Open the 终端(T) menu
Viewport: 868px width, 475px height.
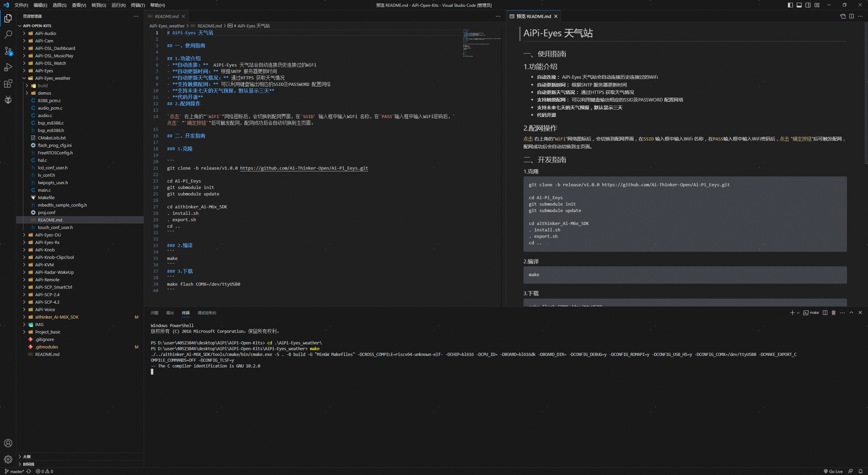coord(138,5)
